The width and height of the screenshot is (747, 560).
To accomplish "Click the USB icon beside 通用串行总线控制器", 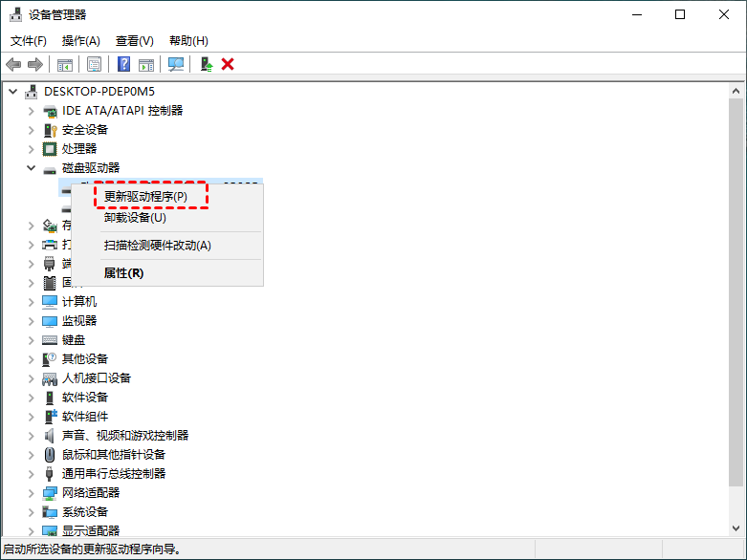I will click(49, 474).
